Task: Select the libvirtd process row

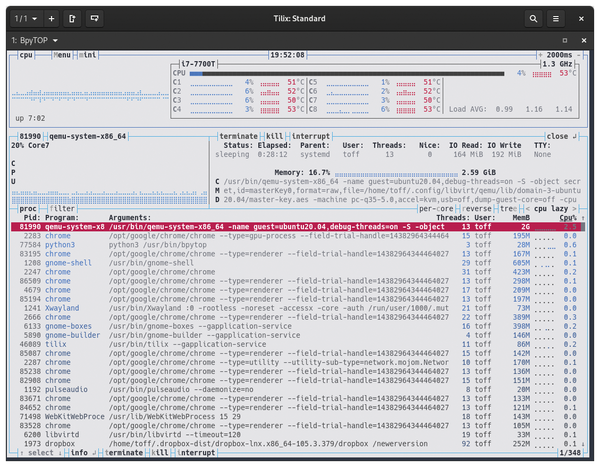Action: 298,435
